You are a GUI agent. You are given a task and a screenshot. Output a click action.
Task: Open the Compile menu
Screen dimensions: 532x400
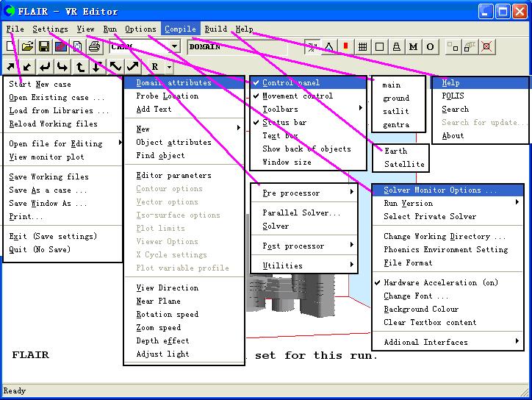pyautogui.click(x=180, y=29)
